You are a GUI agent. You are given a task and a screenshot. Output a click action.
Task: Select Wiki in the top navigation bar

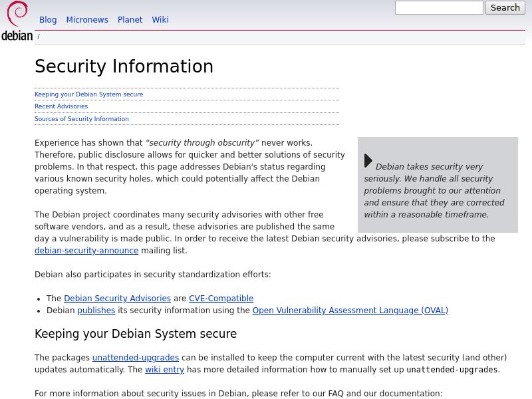pyautogui.click(x=160, y=20)
